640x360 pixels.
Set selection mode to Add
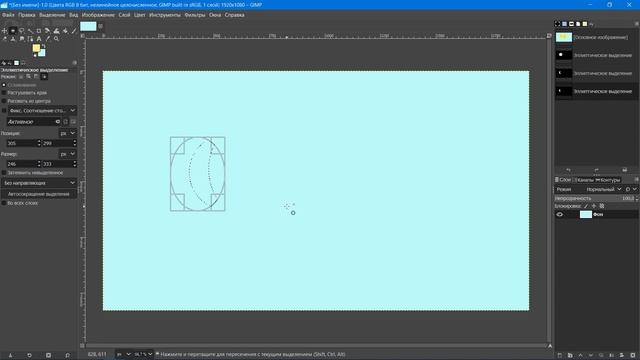pos(29,76)
